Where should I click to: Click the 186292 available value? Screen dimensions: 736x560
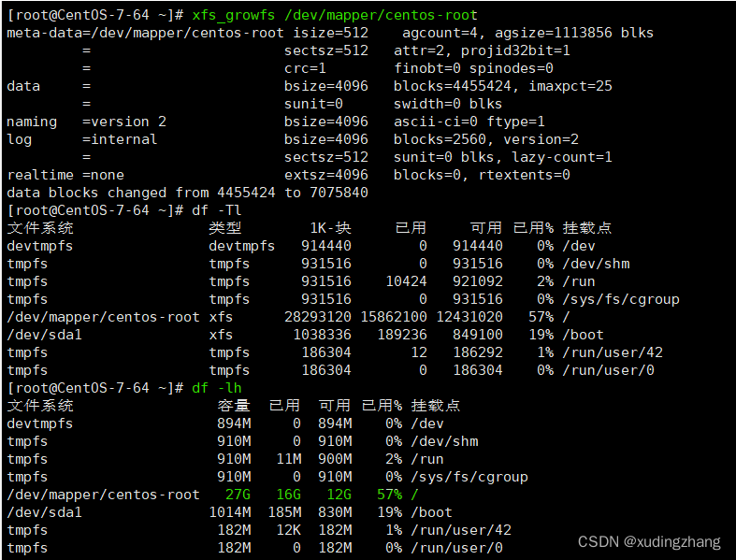coord(477,352)
